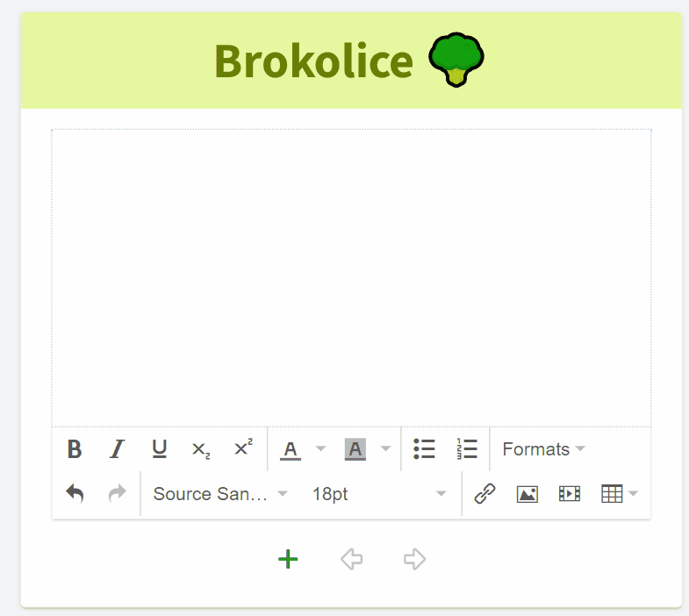Insert a numbered list
The image size is (689, 616).
pos(467,449)
